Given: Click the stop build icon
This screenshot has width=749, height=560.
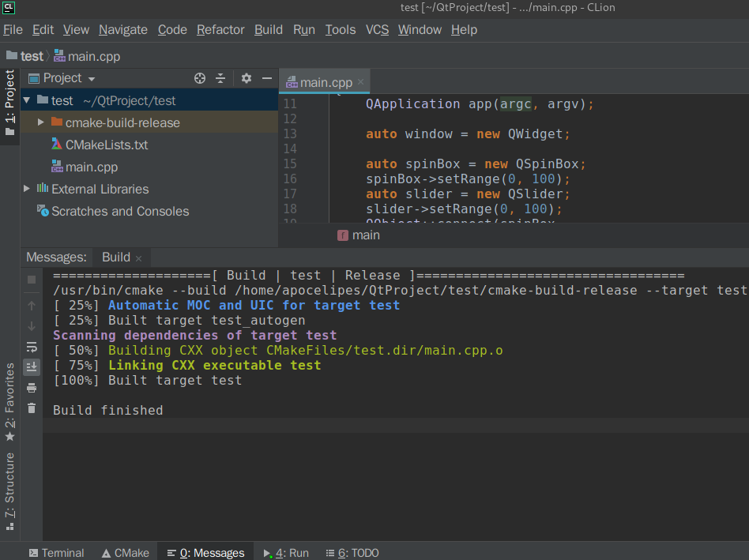Looking at the screenshot, I should point(32,280).
